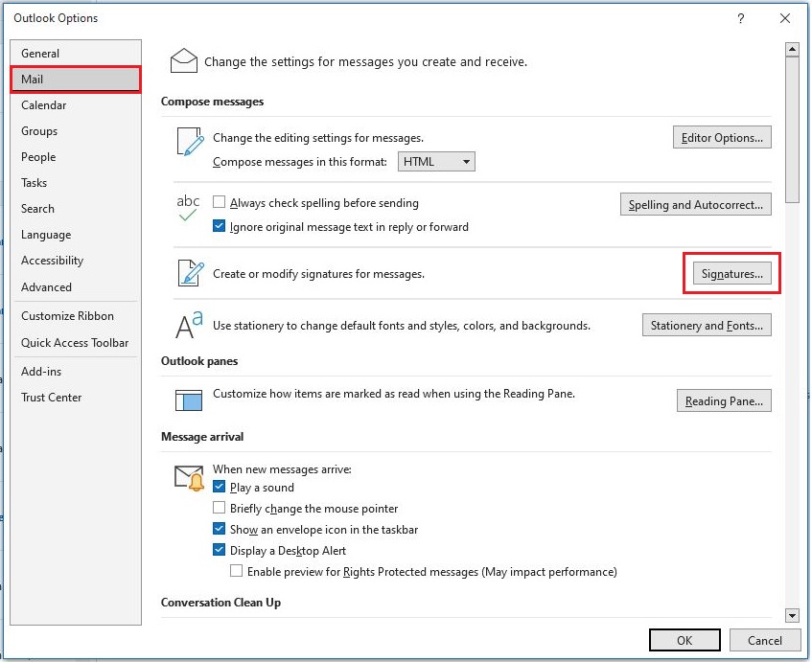This screenshot has height=662, width=812.
Task: Click the scrollbar down arrow
Action: (x=792, y=616)
